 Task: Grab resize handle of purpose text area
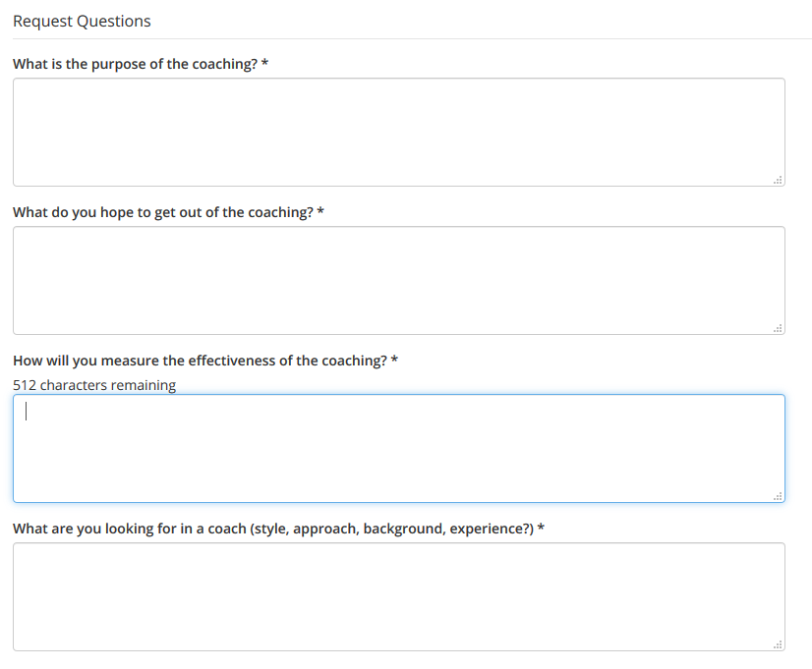pyautogui.click(x=778, y=180)
